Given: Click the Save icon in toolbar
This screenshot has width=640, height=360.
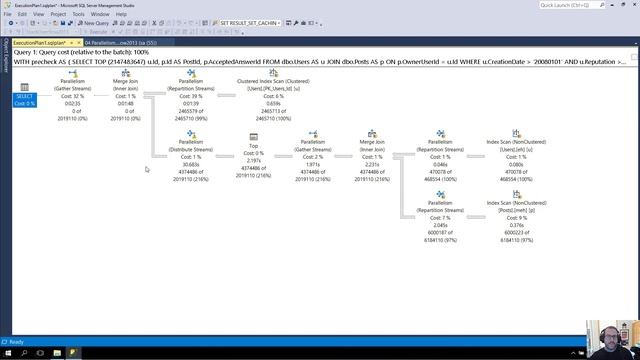Looking at the screenshot, I should tap(62, 23).
